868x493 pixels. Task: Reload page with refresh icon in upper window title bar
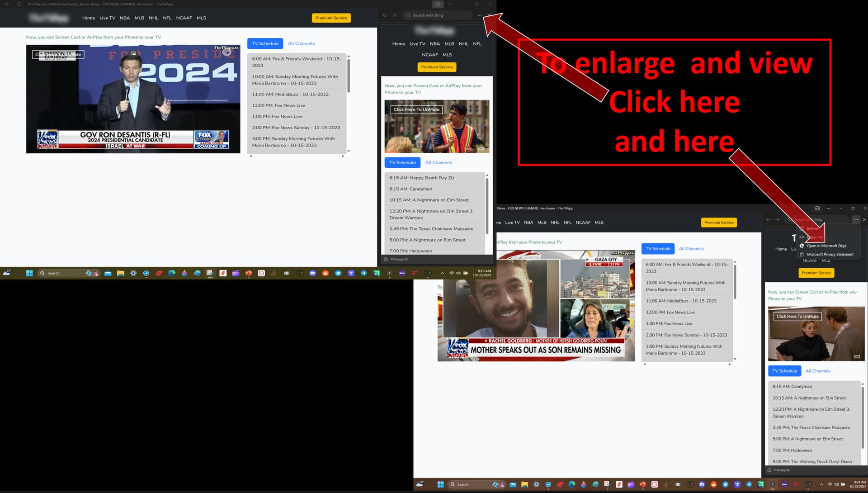click(19, 4)
